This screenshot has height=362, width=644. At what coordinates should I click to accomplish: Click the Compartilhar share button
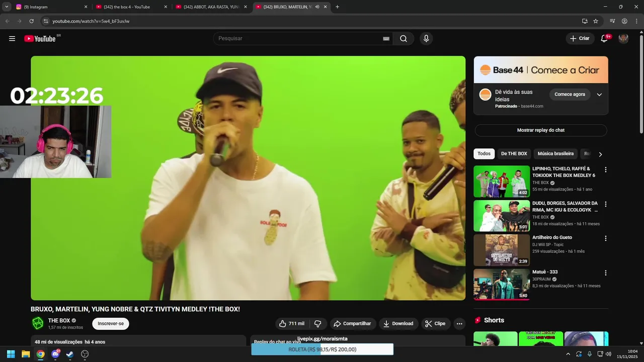(x=353, y=324)
